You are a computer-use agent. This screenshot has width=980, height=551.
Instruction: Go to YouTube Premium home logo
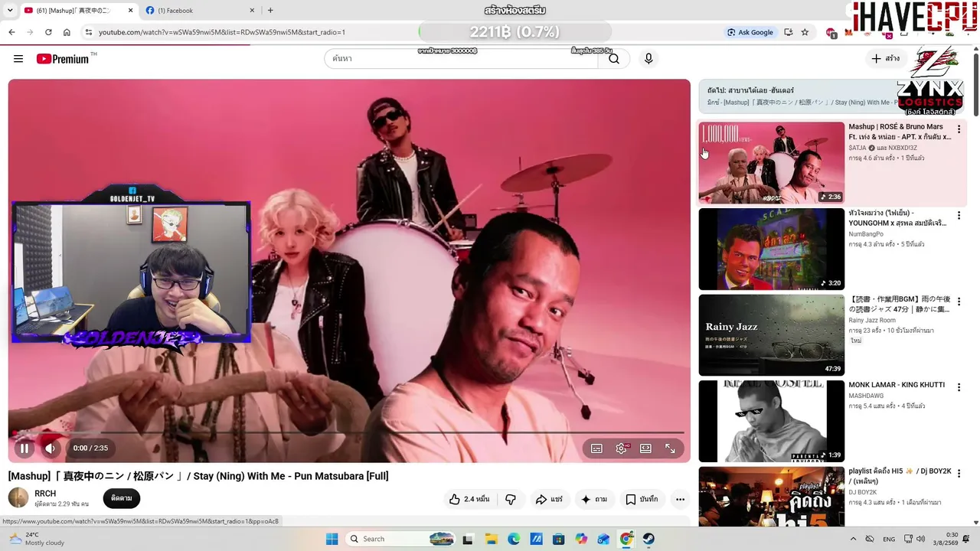click(63, 59)
